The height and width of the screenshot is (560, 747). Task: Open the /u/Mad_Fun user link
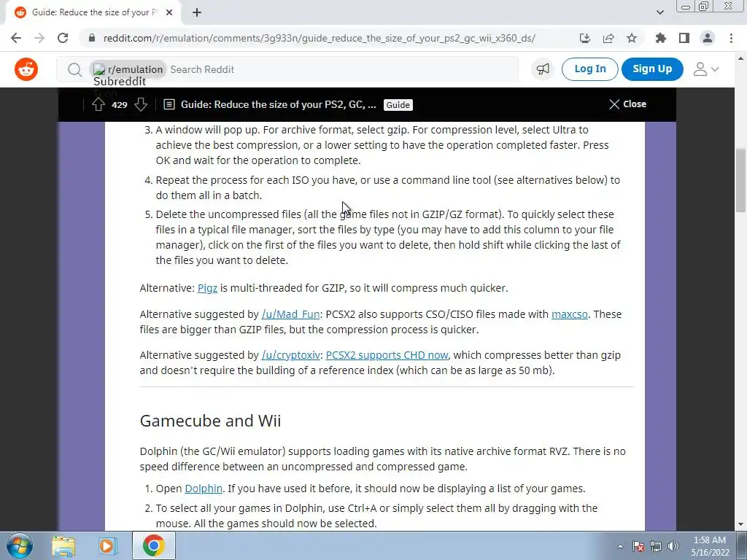tap(290, 314)
